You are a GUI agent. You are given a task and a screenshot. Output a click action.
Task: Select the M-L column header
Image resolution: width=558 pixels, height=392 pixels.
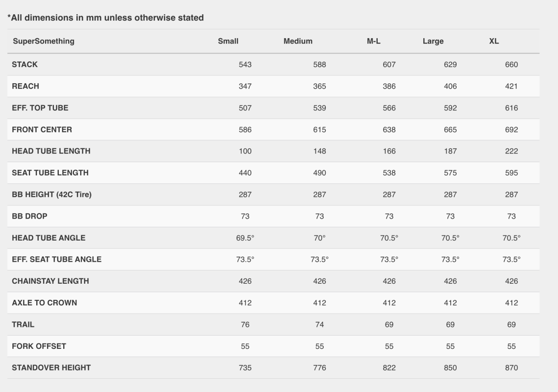tap(374, 41)
